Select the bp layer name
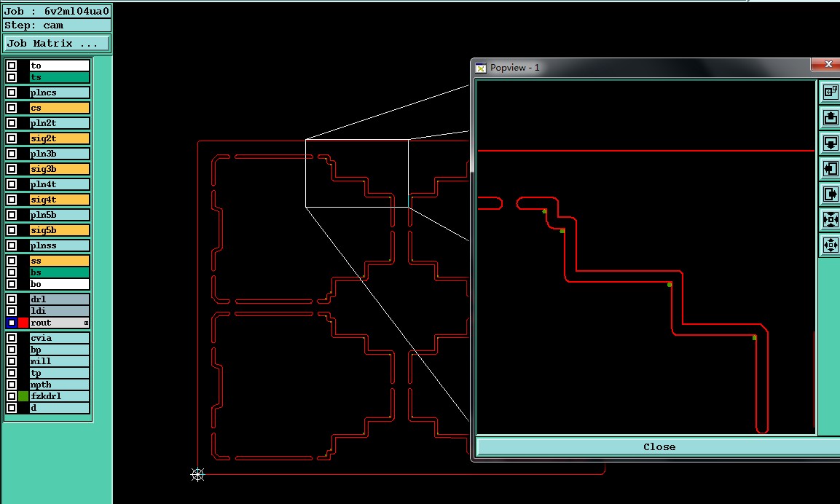Viewport: 840px width, 504px height. pyautogui.click(x=60, y=350)
